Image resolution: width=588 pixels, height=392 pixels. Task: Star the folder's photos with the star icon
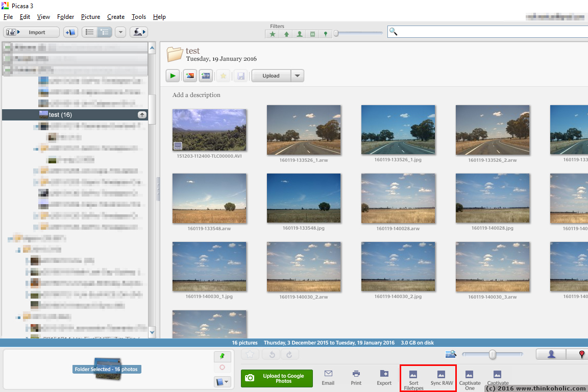[x=223, y=76]
